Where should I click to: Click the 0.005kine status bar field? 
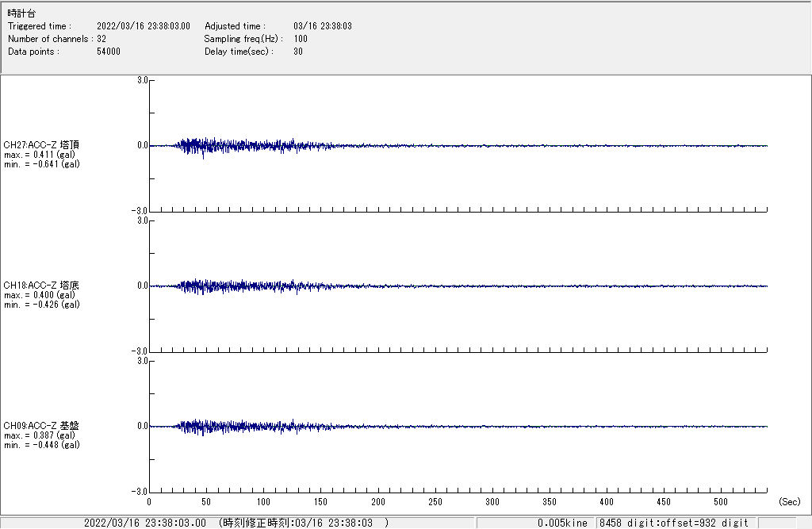click(561, 523)
